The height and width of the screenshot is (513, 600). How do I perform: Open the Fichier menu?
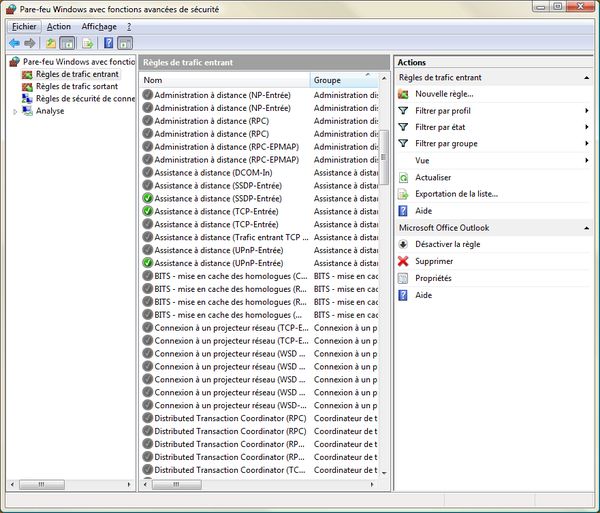[x=24, y=26]
